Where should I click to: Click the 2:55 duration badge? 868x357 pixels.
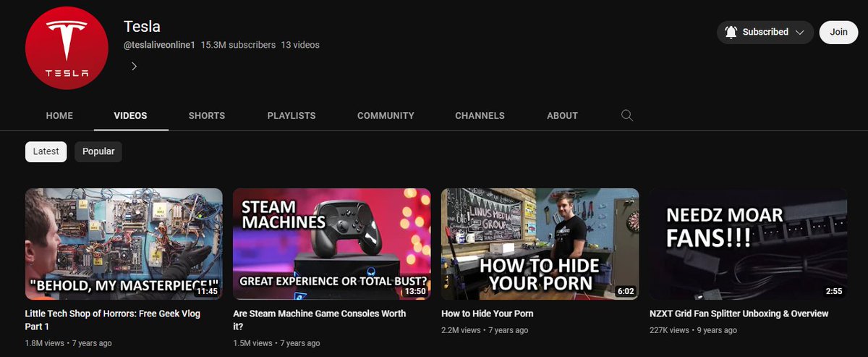tap(833, 291)
